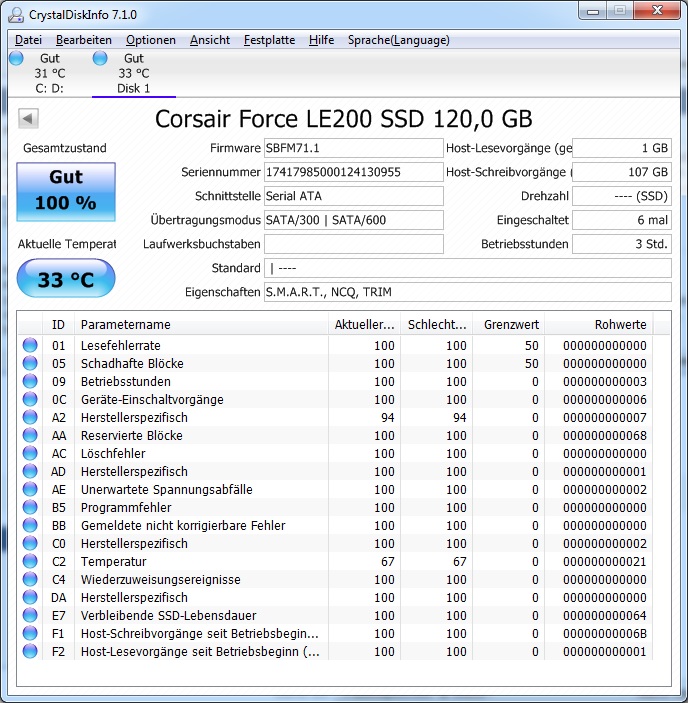
Task: Click the ID column header
Action: click(58, 325)
